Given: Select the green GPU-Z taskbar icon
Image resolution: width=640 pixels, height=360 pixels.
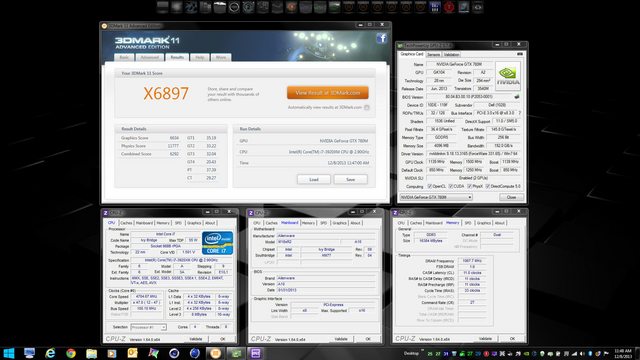Looking at the screenshot, I should [236, 353].
